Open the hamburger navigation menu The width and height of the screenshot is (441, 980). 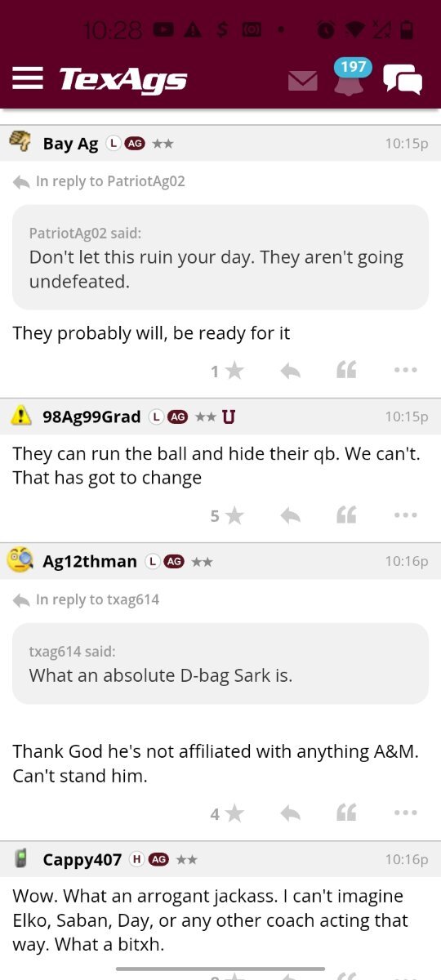[28, 78]
